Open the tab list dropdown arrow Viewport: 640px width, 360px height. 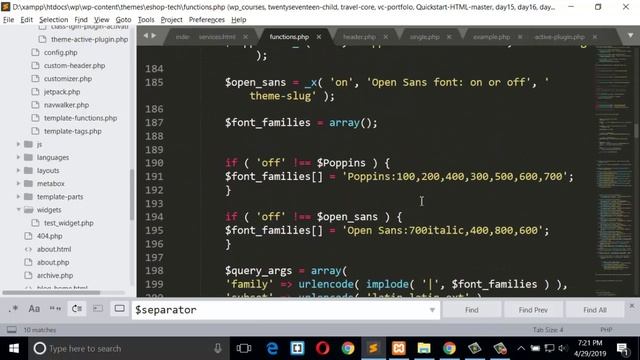[631, 36]
